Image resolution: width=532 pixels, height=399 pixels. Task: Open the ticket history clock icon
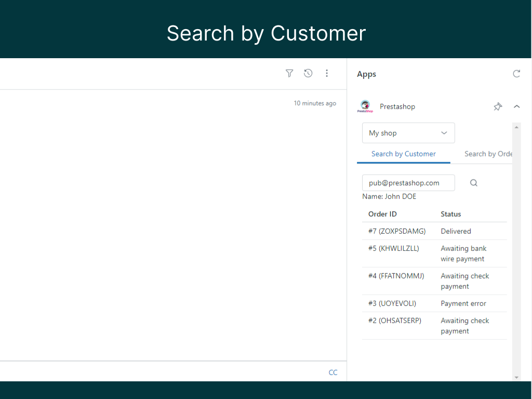[308, 73]
